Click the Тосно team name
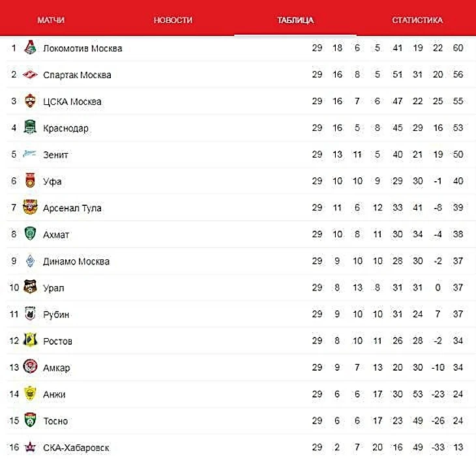Image resolution: width=476 pixels, height=462 pixels. click(55, 422)
